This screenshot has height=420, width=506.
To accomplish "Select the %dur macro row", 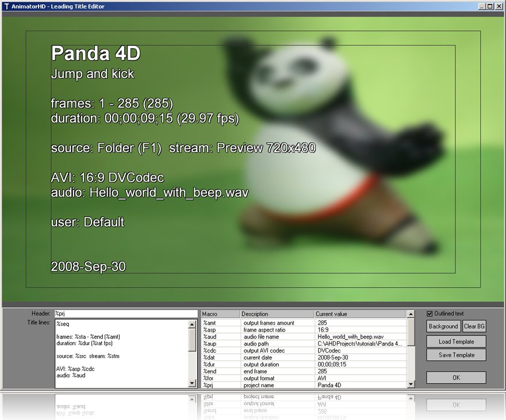I will (304, 364).
